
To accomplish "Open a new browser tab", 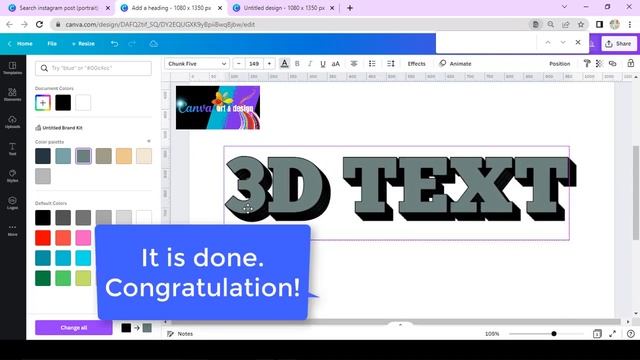I will [x=350, y=8].
